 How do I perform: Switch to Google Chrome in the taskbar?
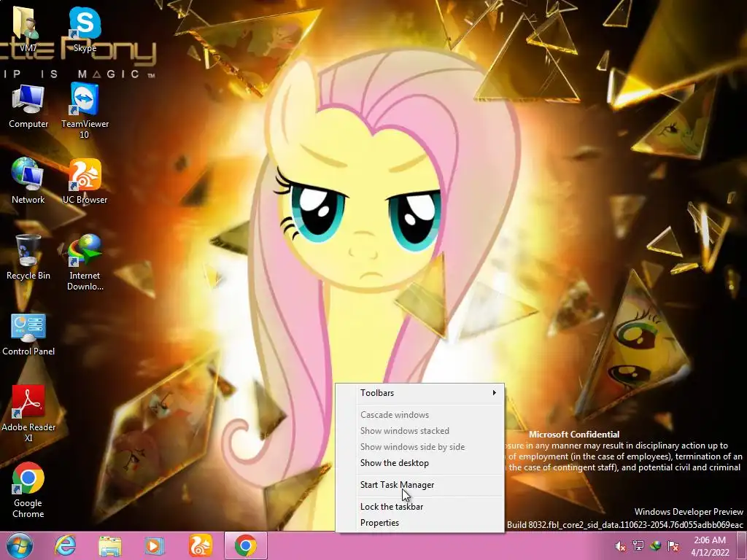(x=245, y=545)
